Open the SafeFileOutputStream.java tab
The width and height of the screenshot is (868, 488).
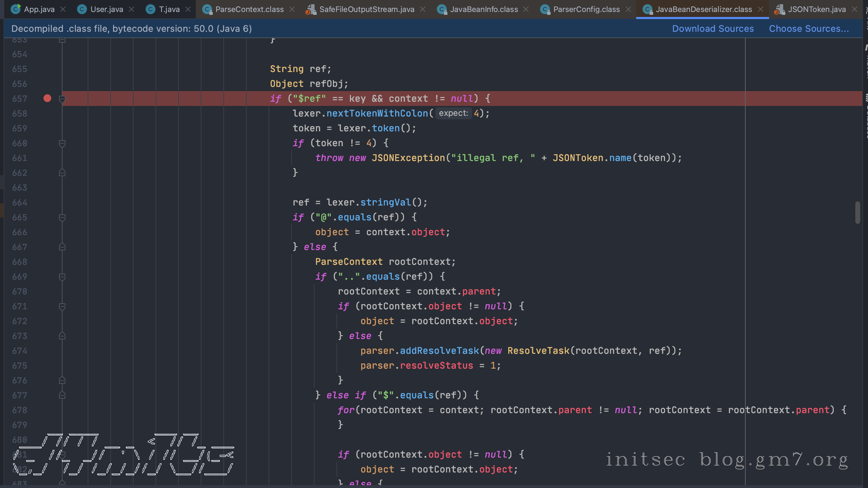point(366,10)
